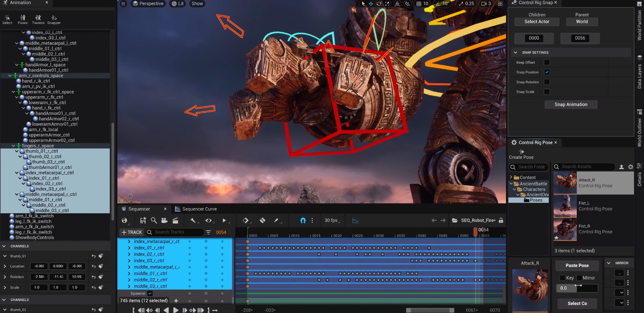Expand the index_01_r_ctrl track
The width and height of the screenshot is (644, 313).
[x=129, y=248]
